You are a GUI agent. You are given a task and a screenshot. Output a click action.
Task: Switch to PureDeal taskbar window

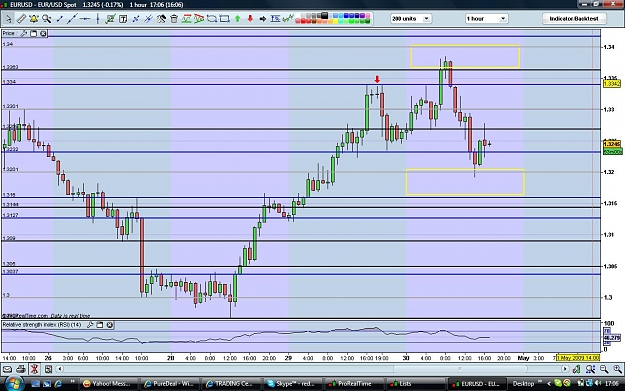click(x=169, y=383)
